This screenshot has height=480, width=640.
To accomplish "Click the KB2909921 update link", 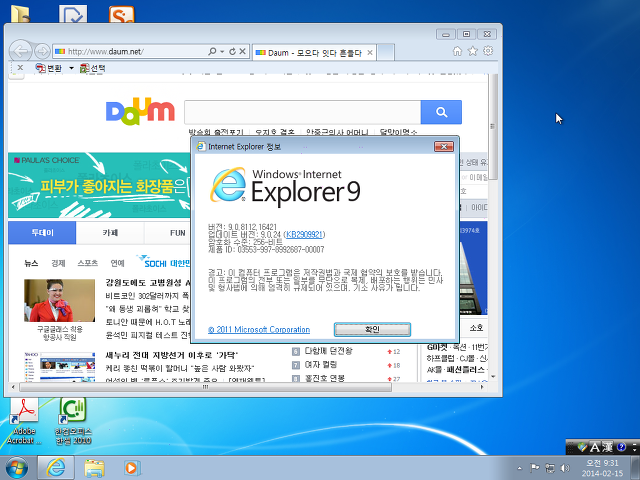I will [x=304, y=234].
